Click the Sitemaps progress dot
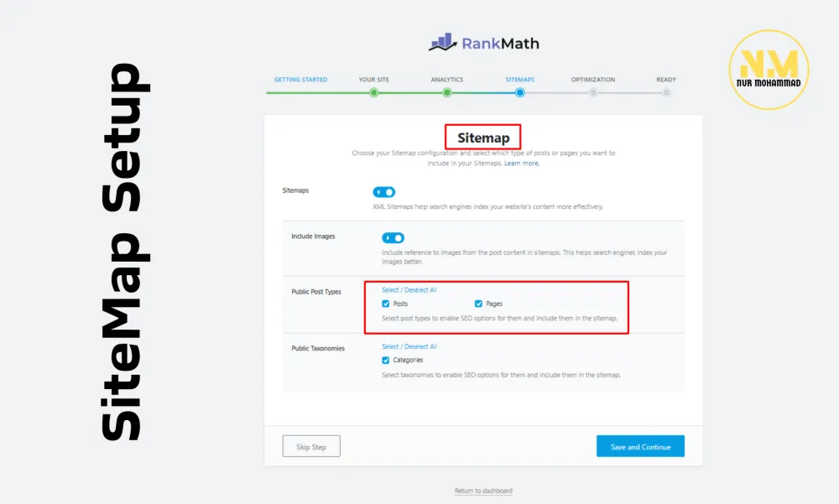839x504 pixels. (520, 92)
